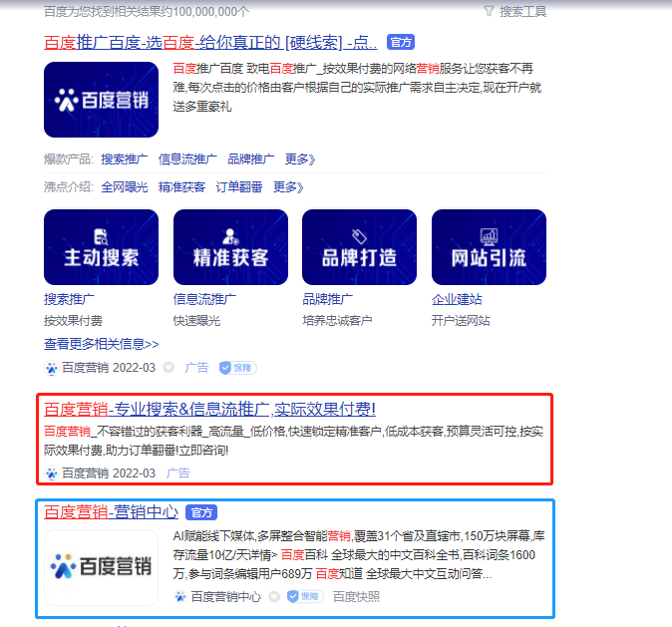Click paw icon beside first 百度营销 2022-03
Viewport: 672px width, 627px height.
tap(52, 368)
